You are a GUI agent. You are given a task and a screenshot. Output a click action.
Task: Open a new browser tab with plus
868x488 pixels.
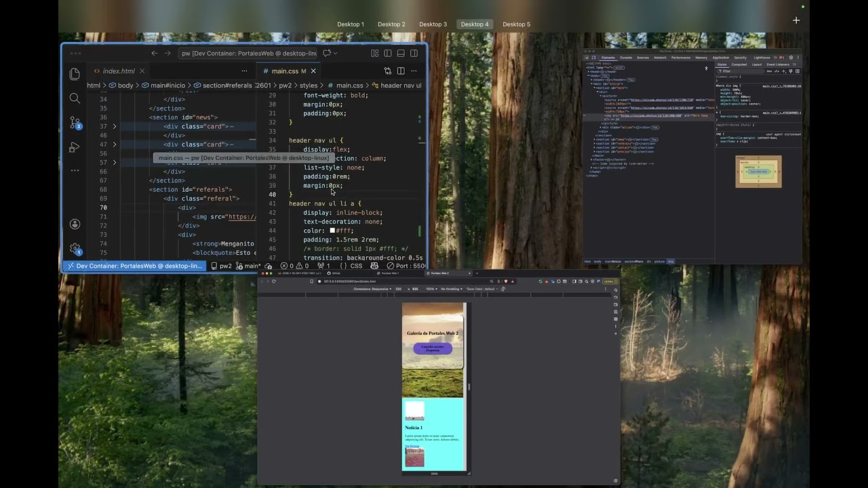477,273
